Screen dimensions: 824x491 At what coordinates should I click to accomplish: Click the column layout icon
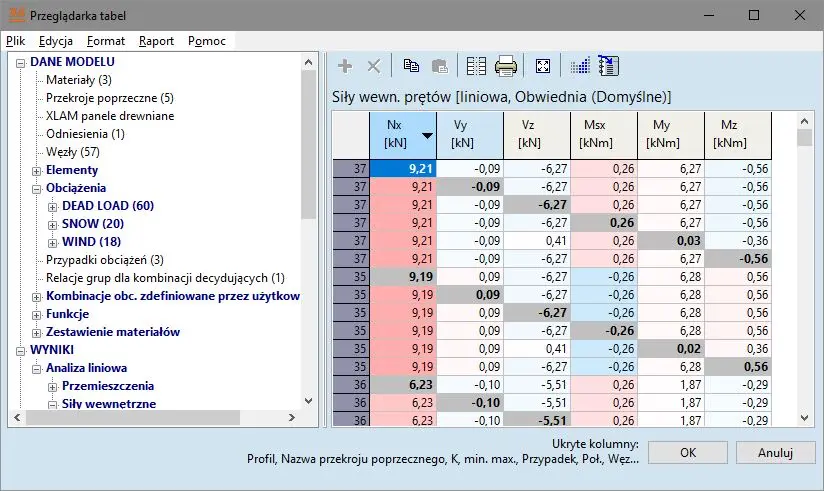(x=476, y=66)
